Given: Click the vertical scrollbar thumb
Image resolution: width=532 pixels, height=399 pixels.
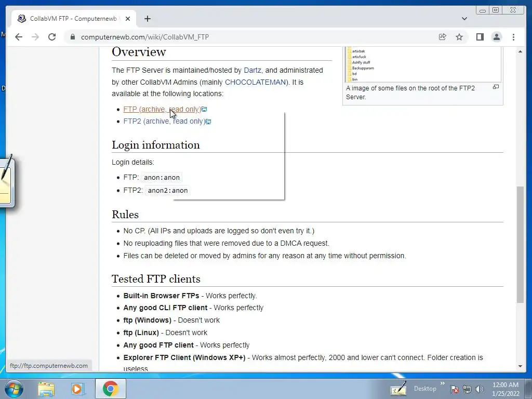Looking at the screenshot, I should coord(520,244).
